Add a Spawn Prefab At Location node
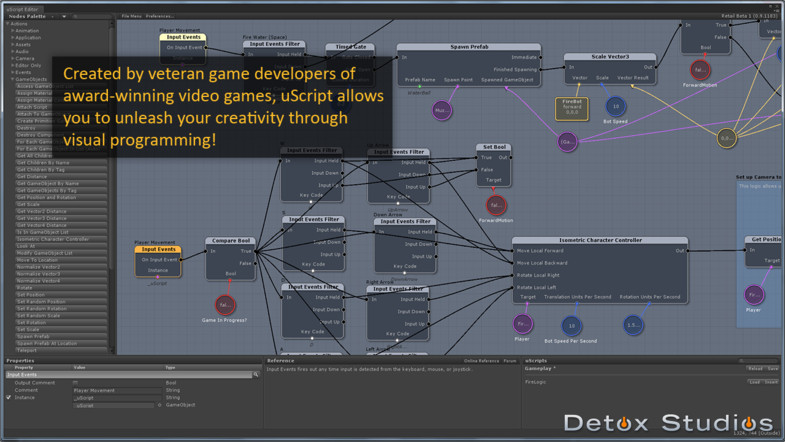Screen dimensions: 785x442 (61, 343)
